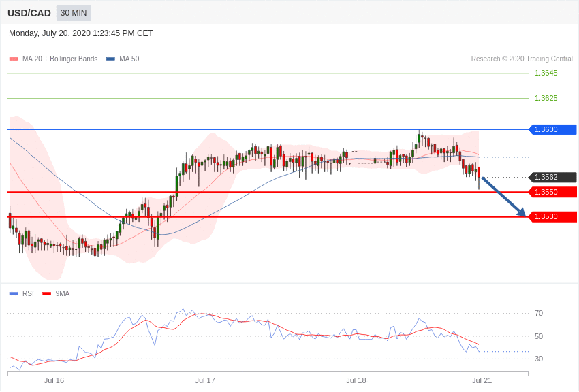This screenshot has width=579, height=392.
Task: Click the MA 50 blue legend swatch
Action: pos(110,59)
